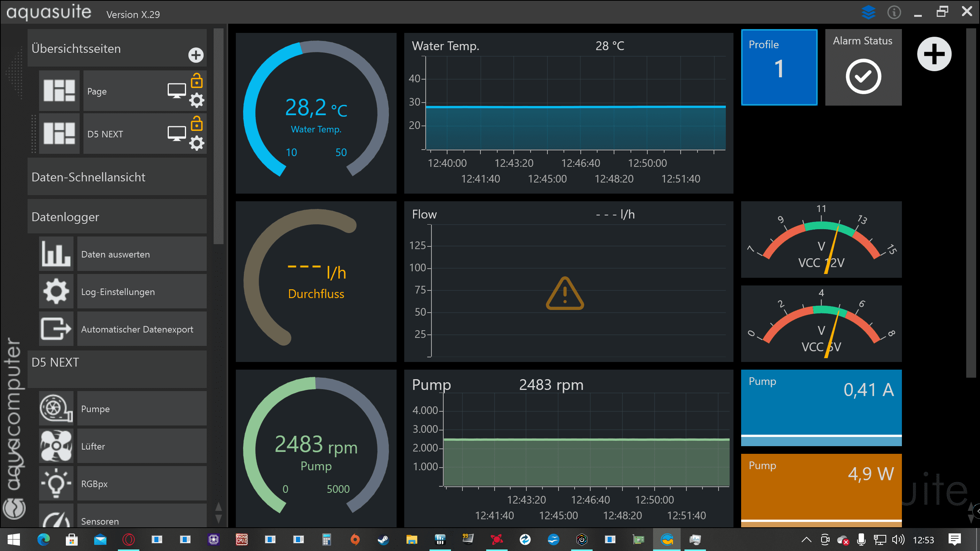Click the Daten auswerten bar chart icon
The width and height of the screenshot is (980, 551).
(56, 254)
